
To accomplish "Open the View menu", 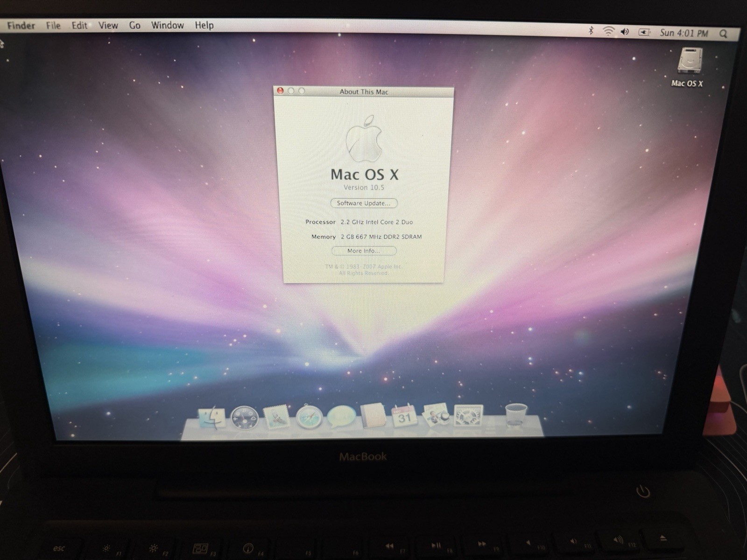I will tap(108, 25).
